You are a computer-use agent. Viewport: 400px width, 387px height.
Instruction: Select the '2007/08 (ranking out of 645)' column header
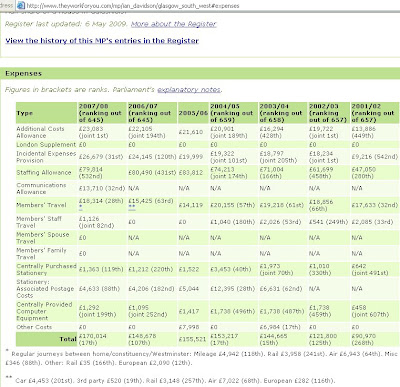coord(102,113)
